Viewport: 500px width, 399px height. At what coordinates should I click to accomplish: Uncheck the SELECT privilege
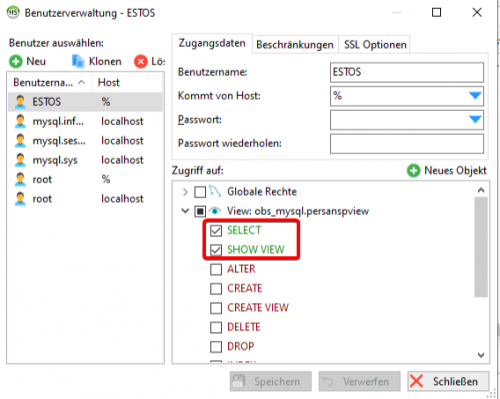pos(216,231)
